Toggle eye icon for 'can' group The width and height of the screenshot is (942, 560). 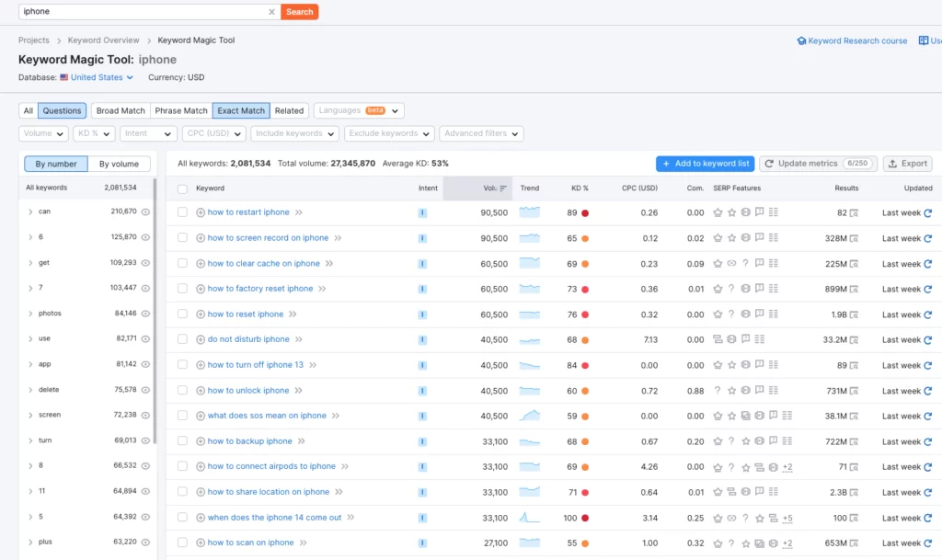coord(145,211)
